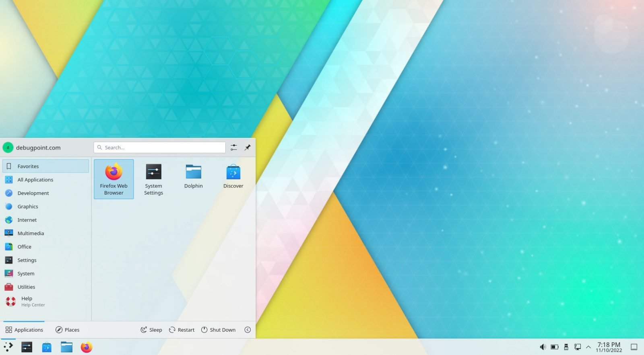
Task: Open the debugpoint.com user avatar
Action: [x=8, y=148]
